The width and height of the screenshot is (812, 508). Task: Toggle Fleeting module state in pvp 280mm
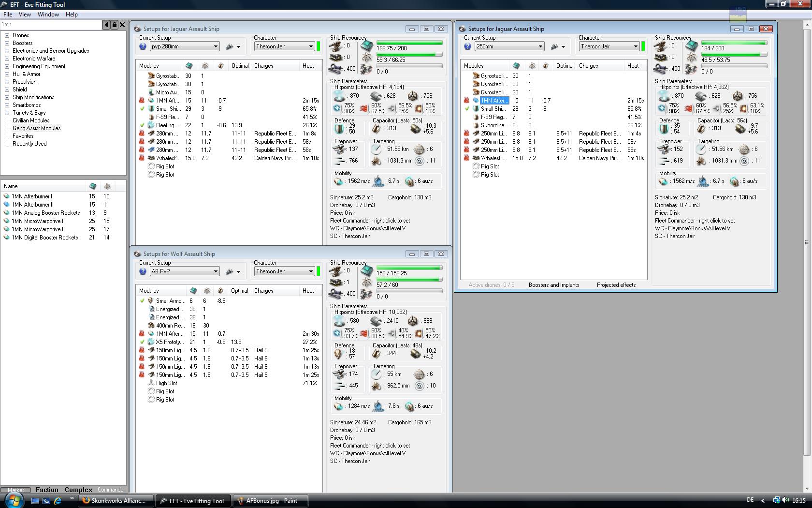(x=142, y=125)
